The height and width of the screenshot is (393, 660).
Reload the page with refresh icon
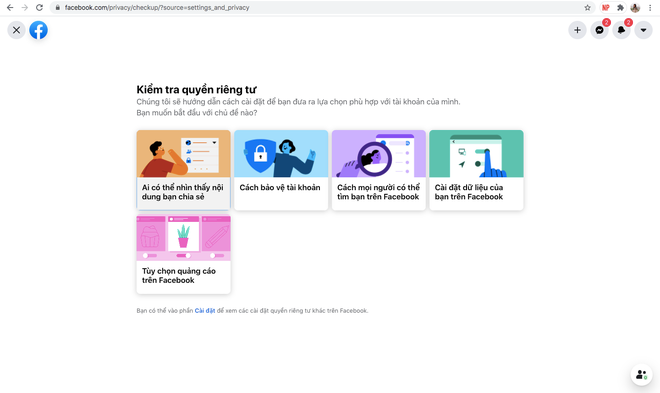coord(39,8)
